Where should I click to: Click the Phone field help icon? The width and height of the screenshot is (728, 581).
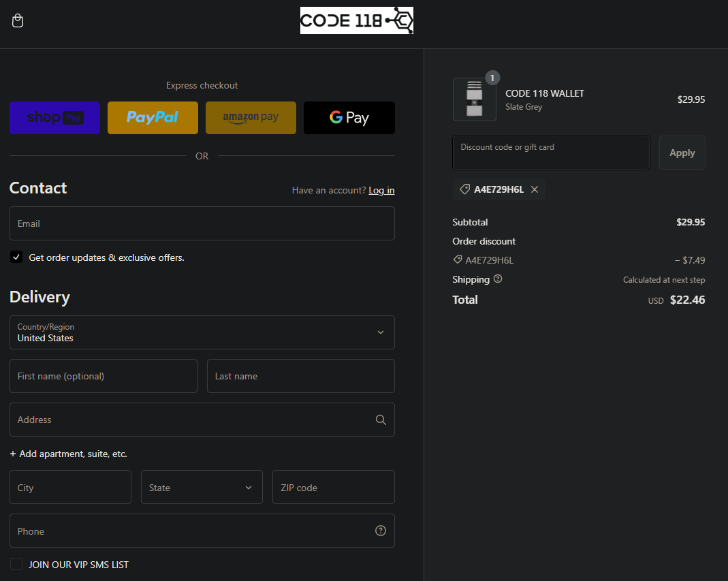(381, 531)
